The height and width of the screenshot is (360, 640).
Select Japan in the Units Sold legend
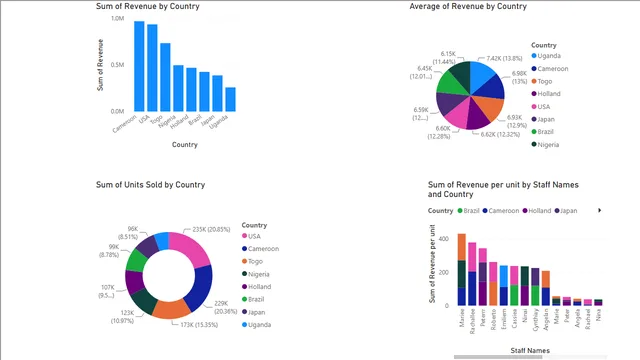[x=253, y=312]
